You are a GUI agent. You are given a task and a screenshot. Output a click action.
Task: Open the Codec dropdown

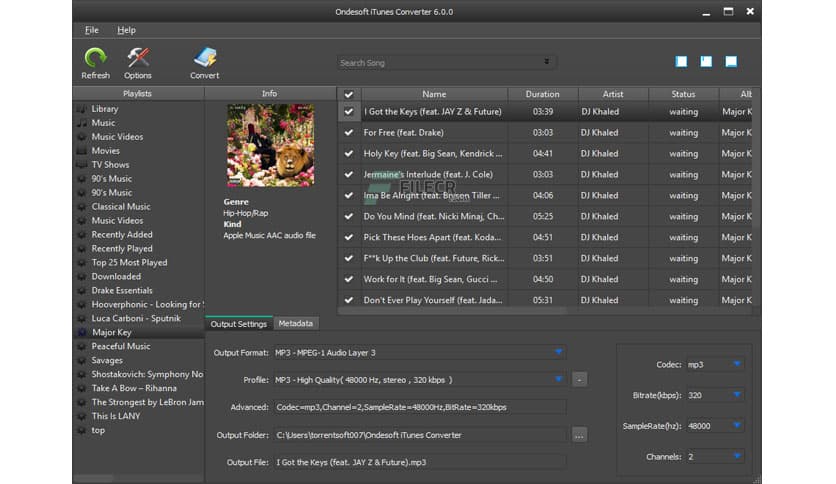click(737, 364)
